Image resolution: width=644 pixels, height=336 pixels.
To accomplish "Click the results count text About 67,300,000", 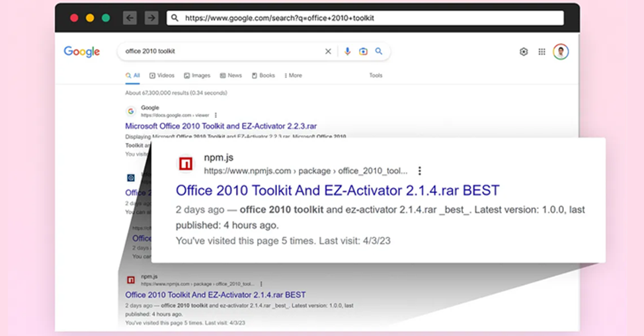I will [x=176, y=93].
